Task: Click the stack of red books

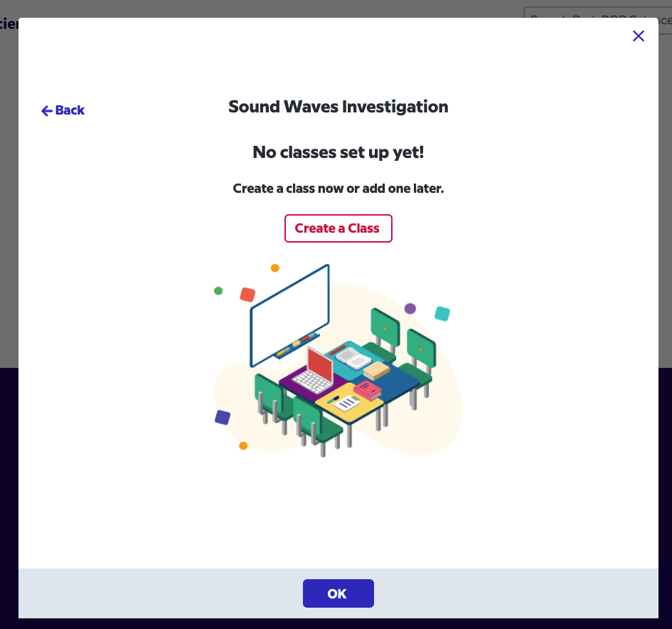Action: tap(368, 389)
